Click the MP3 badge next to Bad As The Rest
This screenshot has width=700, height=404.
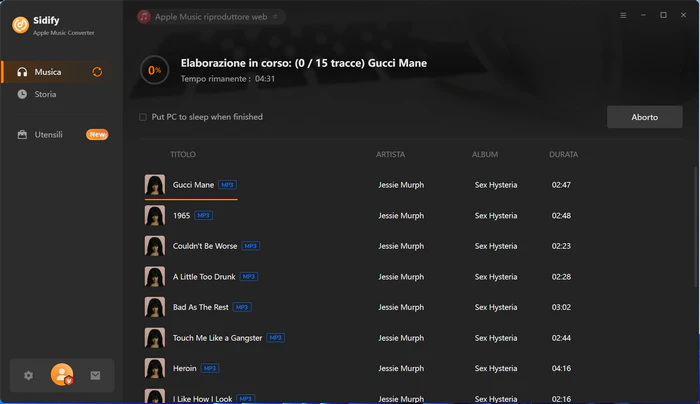(242, 307)
